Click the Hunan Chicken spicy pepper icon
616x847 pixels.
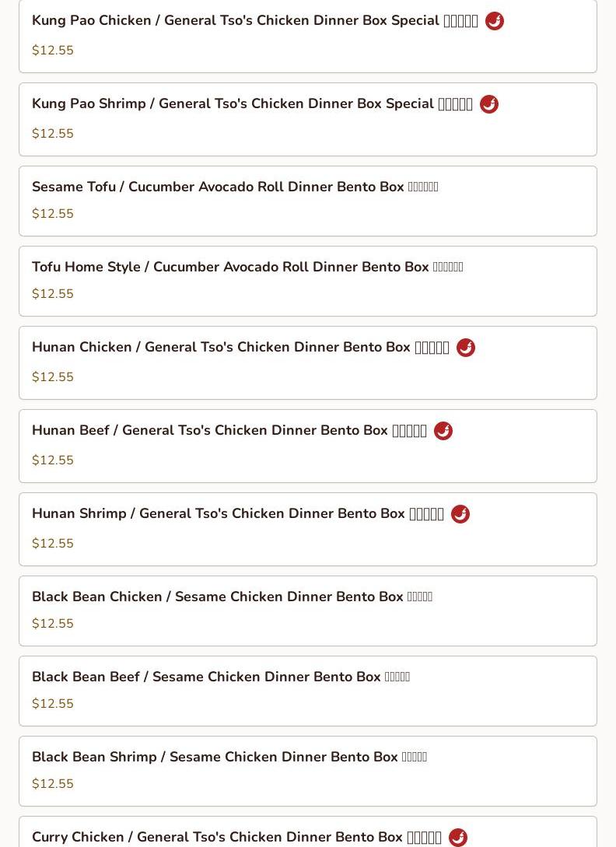tap(465, 348)
